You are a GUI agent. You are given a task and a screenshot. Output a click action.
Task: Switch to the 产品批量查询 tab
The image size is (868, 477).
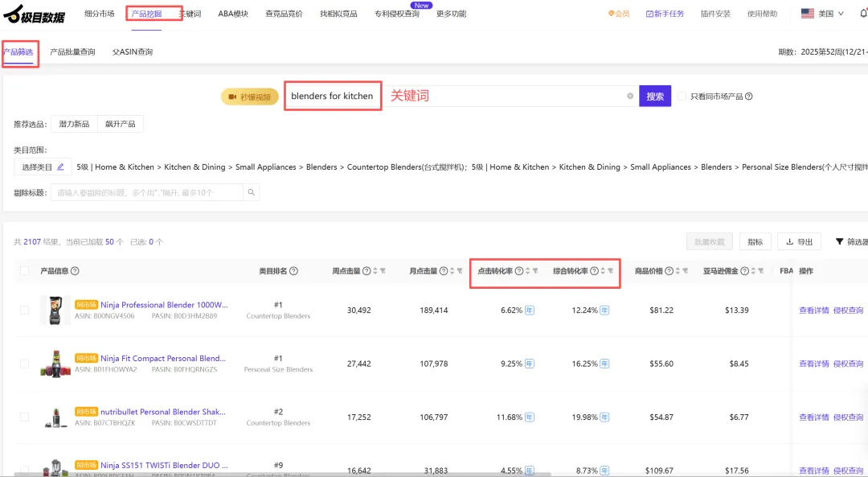pos(72,52)
